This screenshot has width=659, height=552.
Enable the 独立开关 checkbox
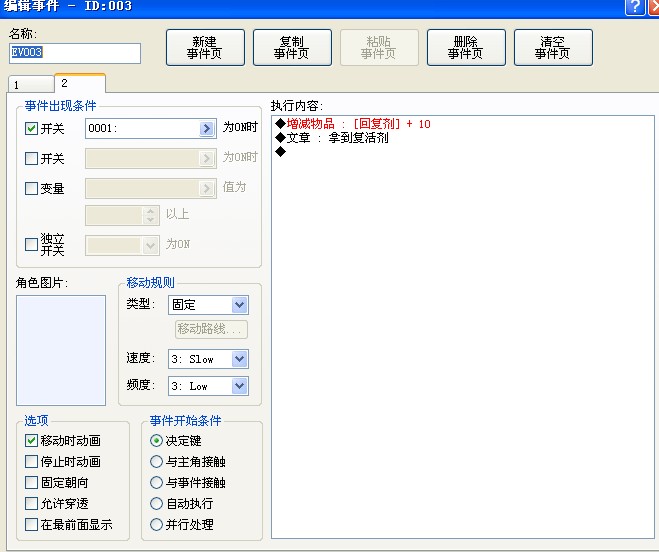(32, 244)
